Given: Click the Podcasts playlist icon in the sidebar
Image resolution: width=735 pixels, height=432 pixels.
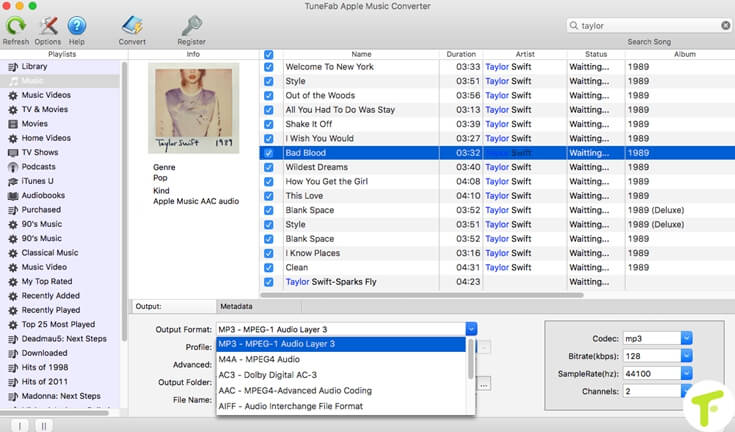Looking at the screenshot, I should coord(12,167).
